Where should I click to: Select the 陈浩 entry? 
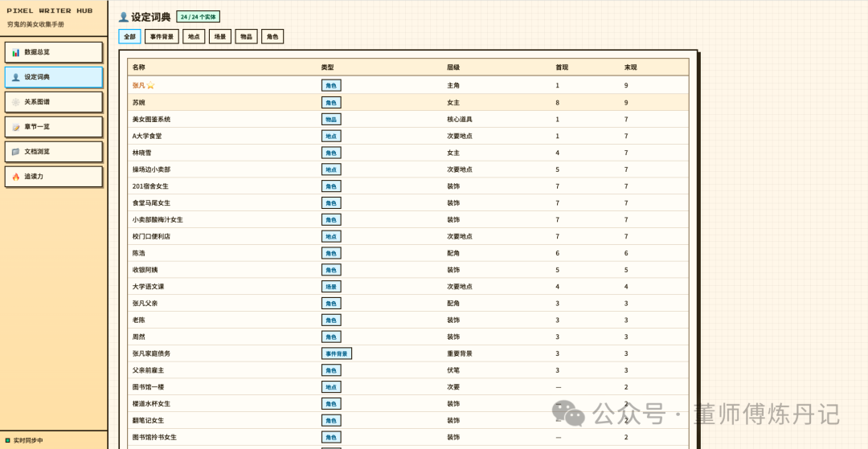408,253
